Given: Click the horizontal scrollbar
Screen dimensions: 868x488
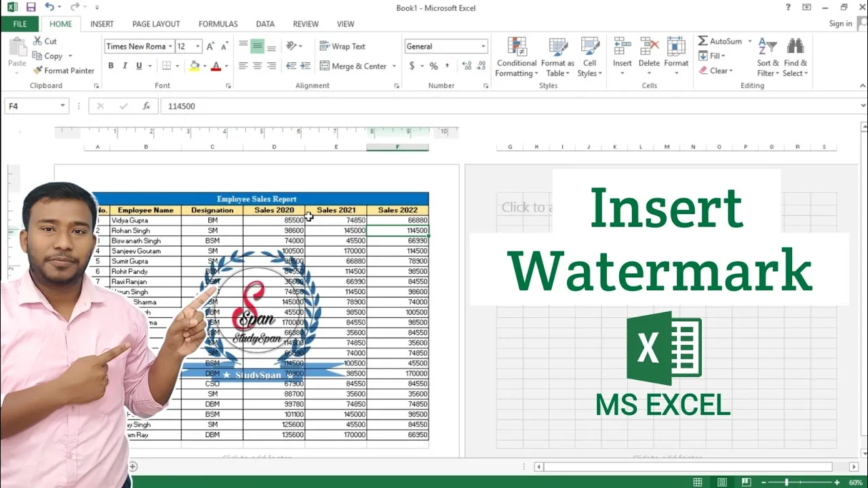Looking at the screenshot, I should coord(688,466).
